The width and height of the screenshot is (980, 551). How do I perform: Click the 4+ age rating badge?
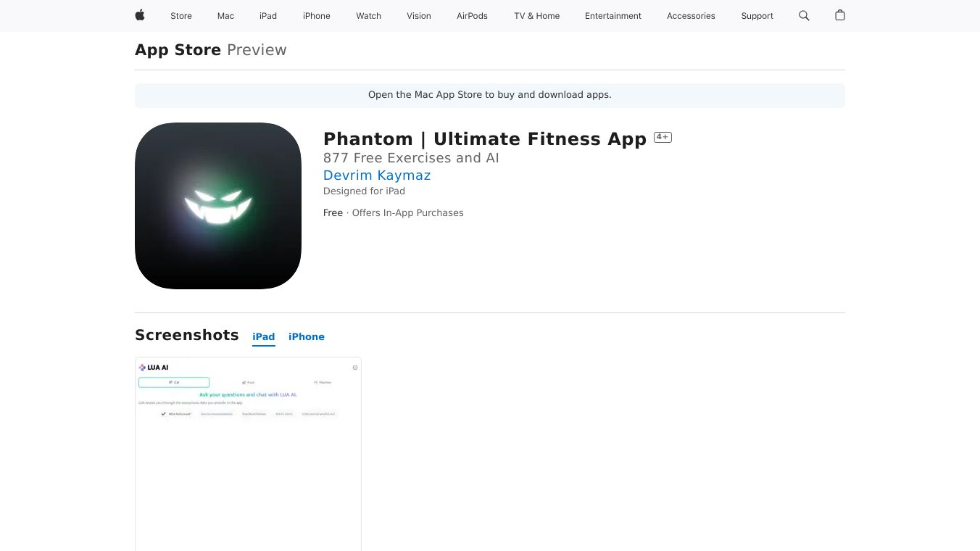click(x=663, y=137)
